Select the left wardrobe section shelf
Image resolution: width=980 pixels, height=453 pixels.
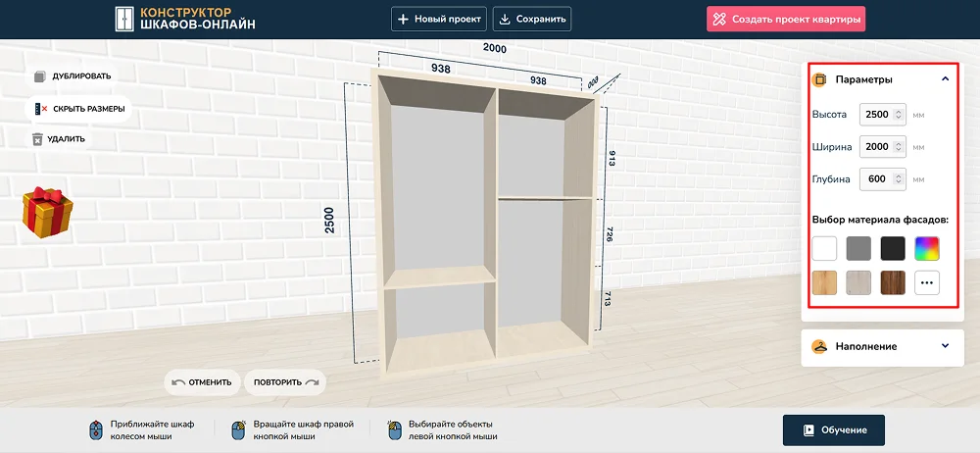tap(440, 277)
